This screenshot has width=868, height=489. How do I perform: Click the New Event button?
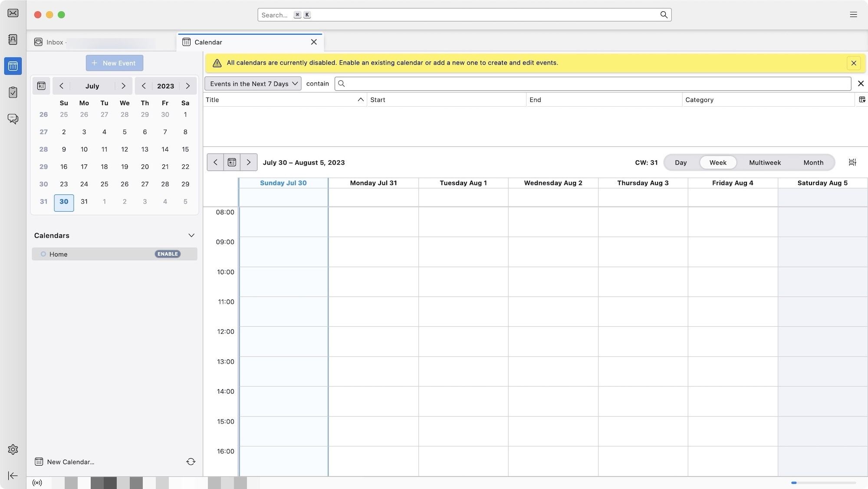[x=115, y=62]
